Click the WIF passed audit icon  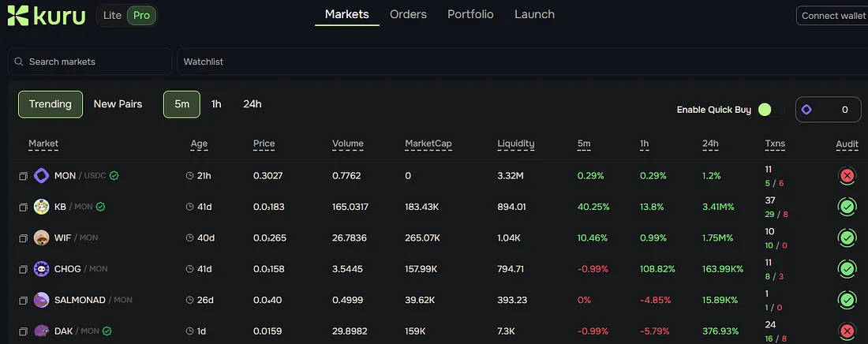(x=847, y=238)
